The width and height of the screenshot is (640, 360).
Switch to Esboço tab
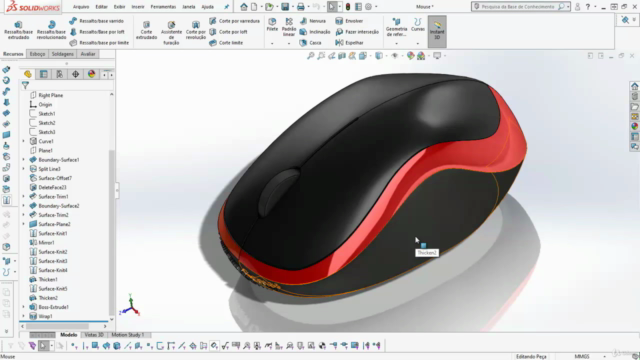tap(37, 54)
